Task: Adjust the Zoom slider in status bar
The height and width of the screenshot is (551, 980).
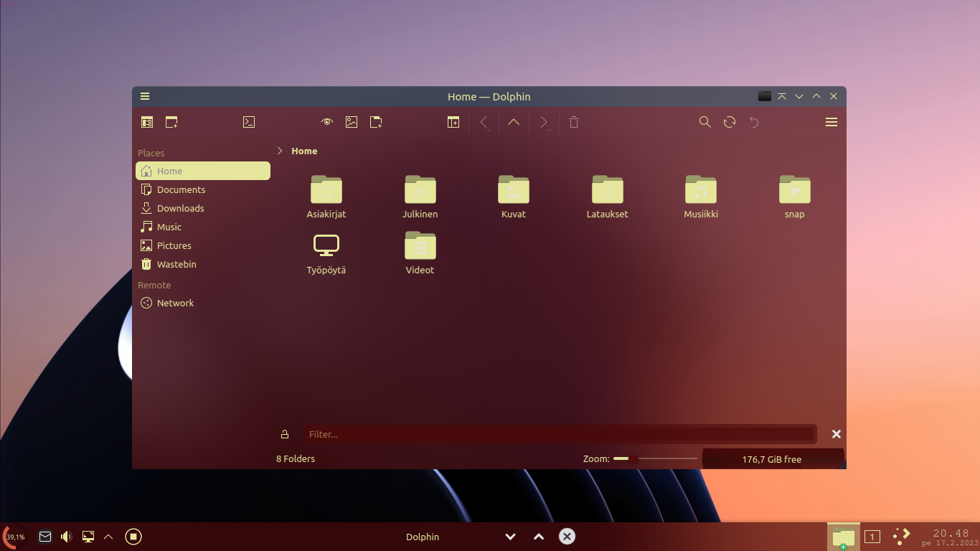Action: click(x=655, y=458)
